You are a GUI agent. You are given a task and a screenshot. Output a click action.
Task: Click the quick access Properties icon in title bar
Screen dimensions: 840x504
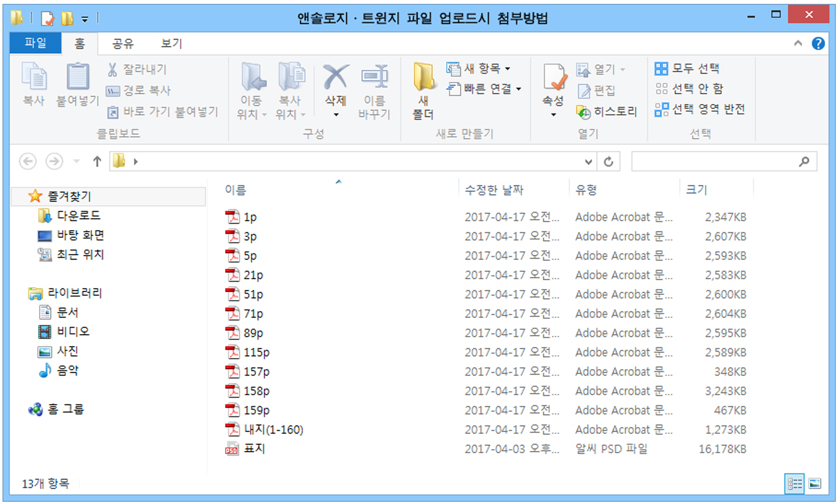(x=47, y=18)
